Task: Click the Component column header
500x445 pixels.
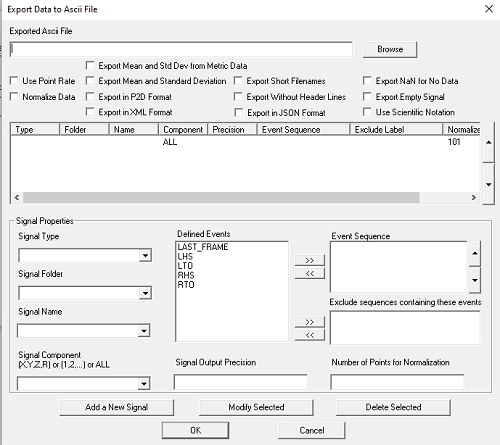Action: pyautogui.click(x=183, y=129)
